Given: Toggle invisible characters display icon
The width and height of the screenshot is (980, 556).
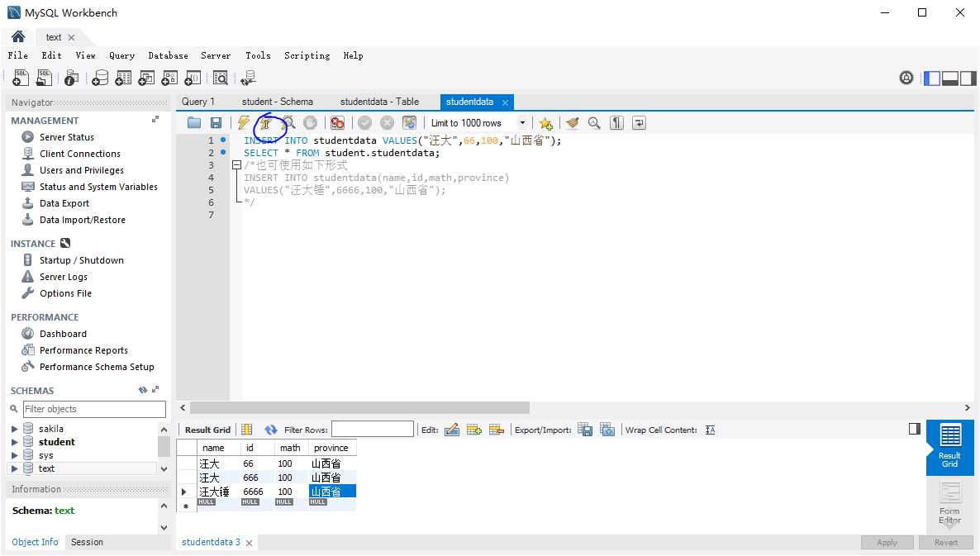Looking at the screenshot, I should [x=617, y=123].
